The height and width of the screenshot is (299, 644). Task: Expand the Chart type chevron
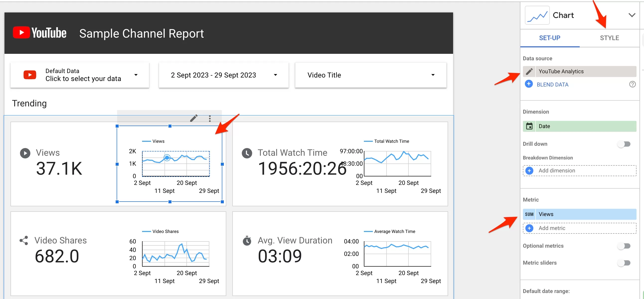632,15
